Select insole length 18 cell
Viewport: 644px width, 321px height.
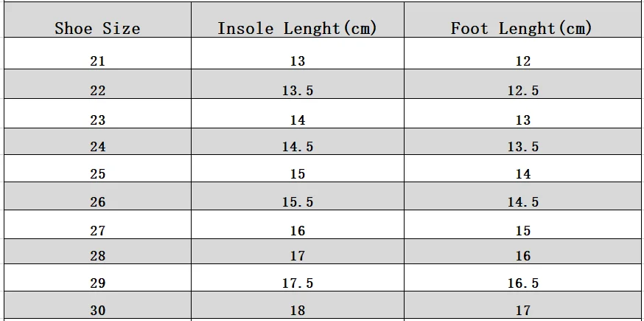297,311
